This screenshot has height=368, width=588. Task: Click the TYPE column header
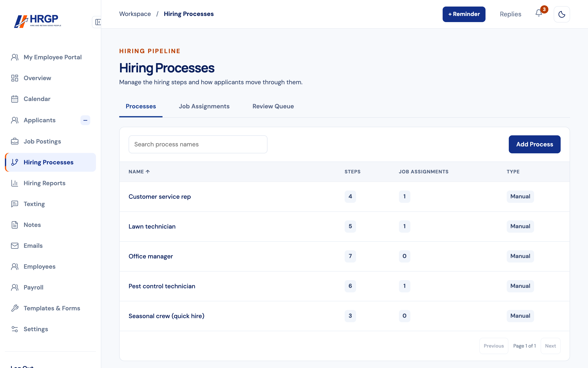pyautogui.click(x=513, y=172)
